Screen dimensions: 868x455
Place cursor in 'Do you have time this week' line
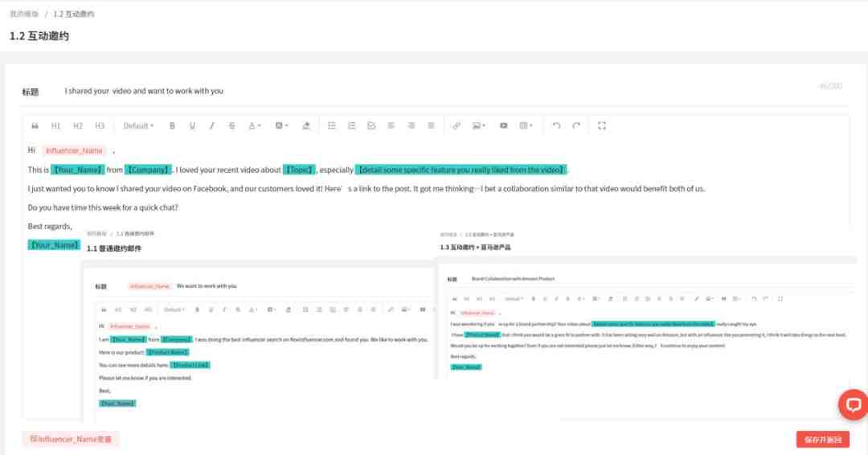(103, 207)
